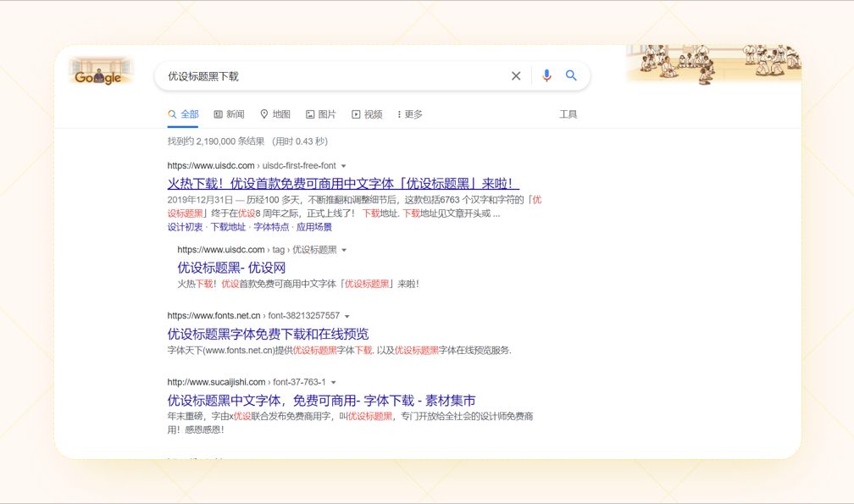Select the 图片 (Images) search icon

point(311,114)
